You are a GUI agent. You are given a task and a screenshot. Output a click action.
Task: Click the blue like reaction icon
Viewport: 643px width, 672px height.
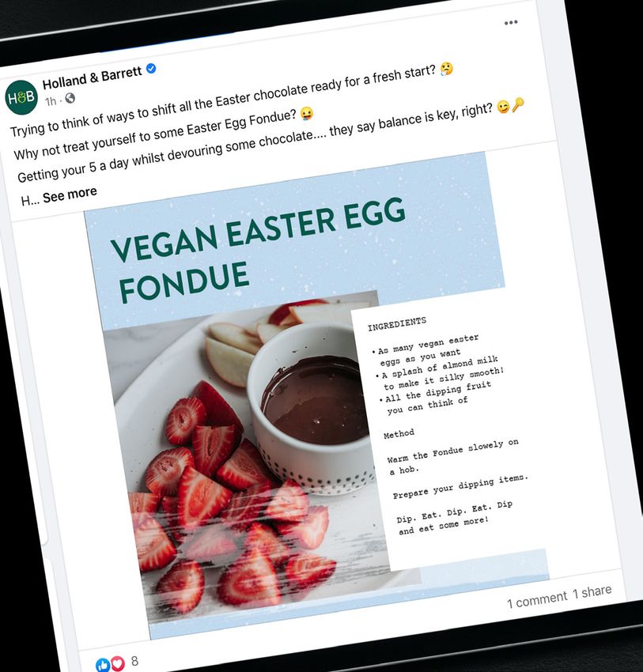[x=103, y=664]
